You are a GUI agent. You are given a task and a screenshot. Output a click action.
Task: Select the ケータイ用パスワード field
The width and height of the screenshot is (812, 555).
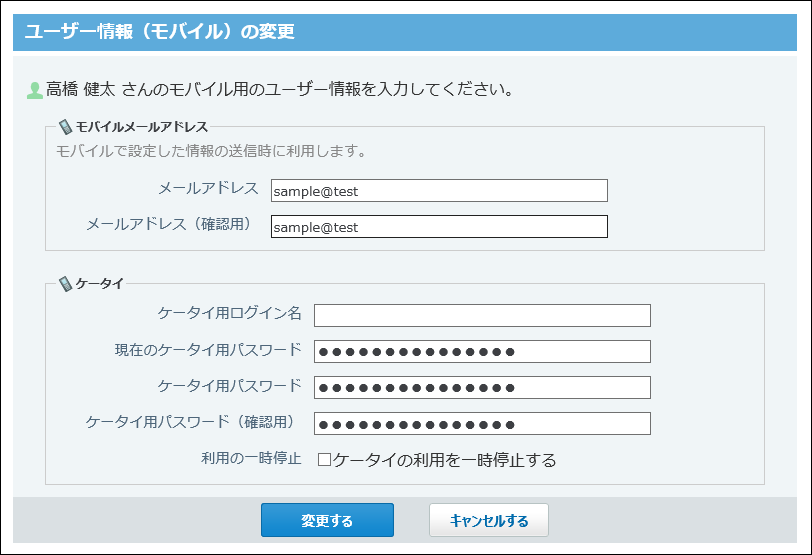click(x=482, y=387)
